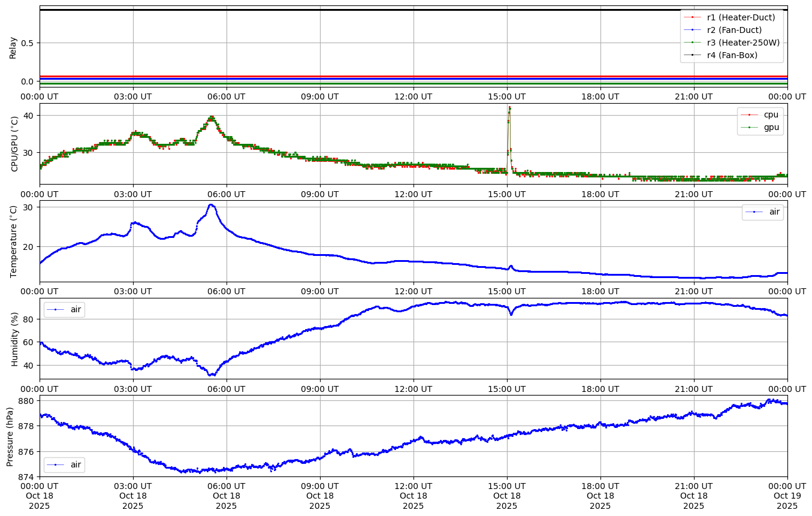The height and width of the screenshot is (516, 812).
Task: Click the air temperature peak near 30°C
Action: [210, 205]
